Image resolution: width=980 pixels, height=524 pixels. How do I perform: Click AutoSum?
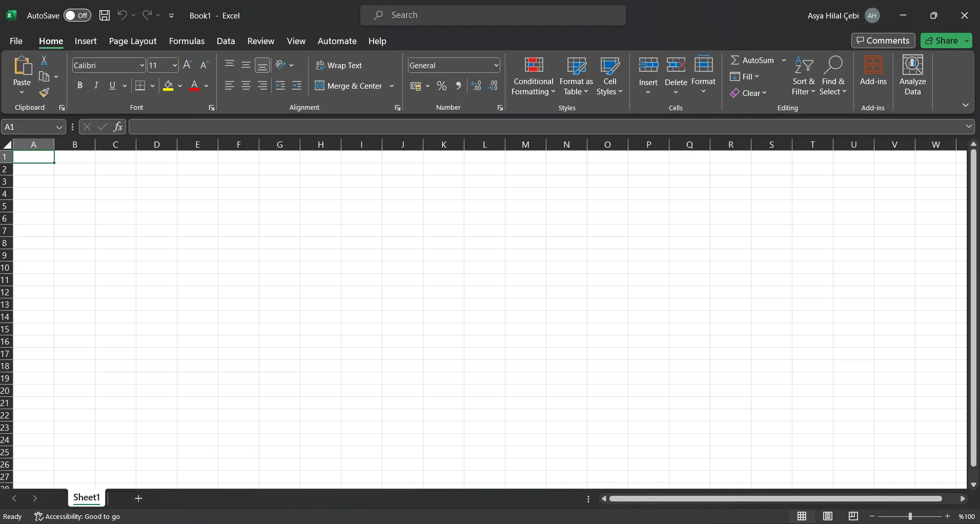click(752, 60)
